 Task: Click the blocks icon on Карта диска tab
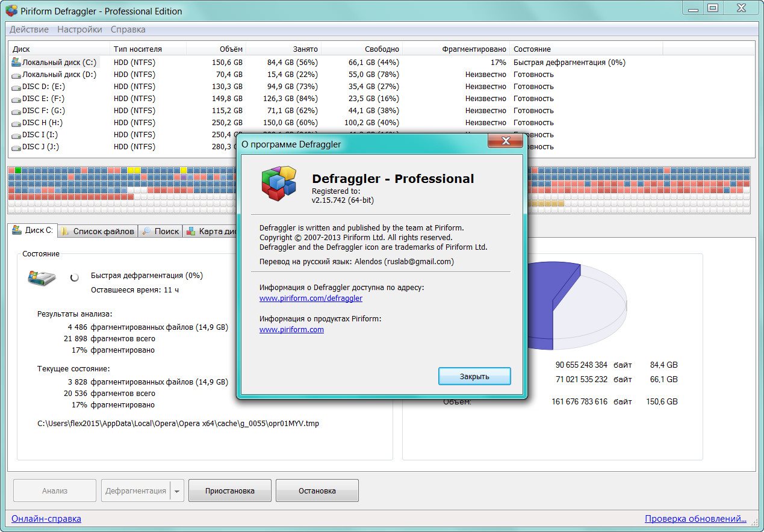(191, 230)
